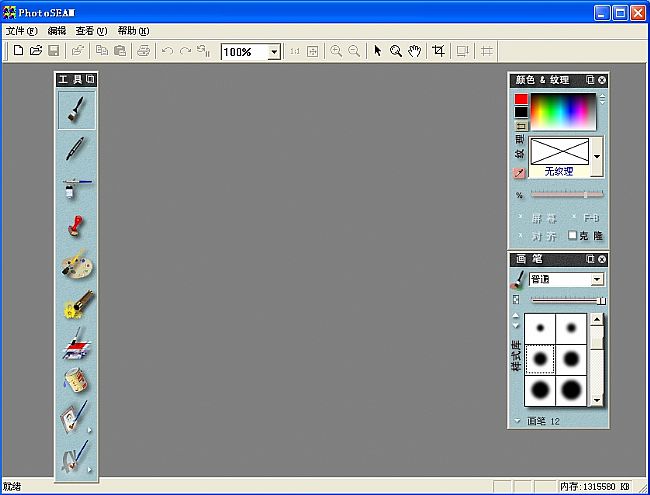650x495 pixels.
Task: Select the magnifier zoom tool
Action: click(x=396, y=51)
